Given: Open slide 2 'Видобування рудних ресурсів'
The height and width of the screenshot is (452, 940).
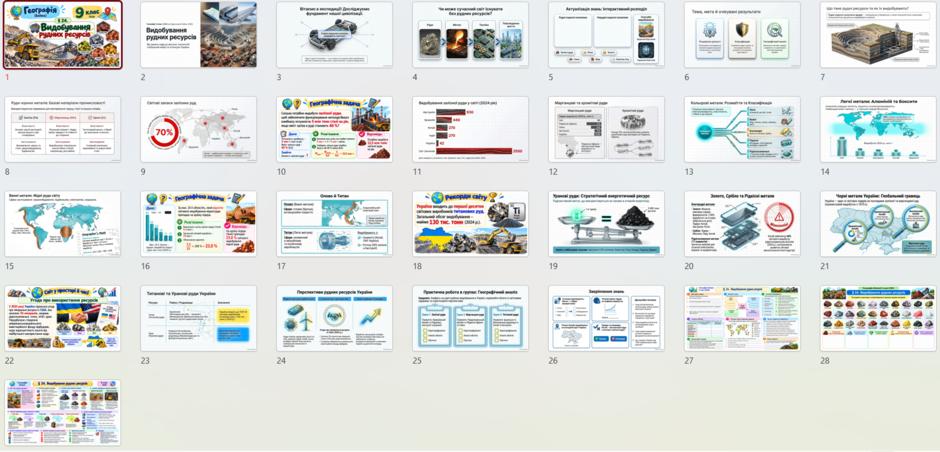Looking at the screenshot, I should [x=199, y=35].
